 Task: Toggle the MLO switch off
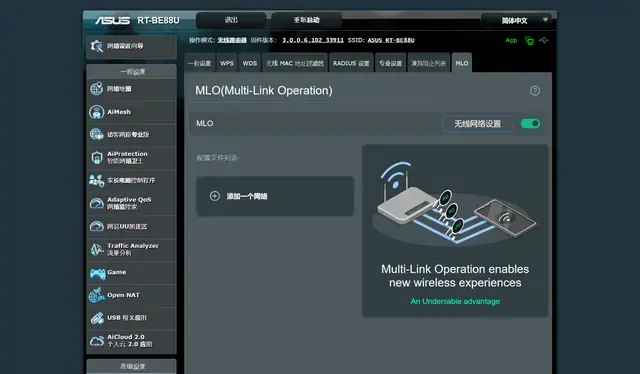530,123
